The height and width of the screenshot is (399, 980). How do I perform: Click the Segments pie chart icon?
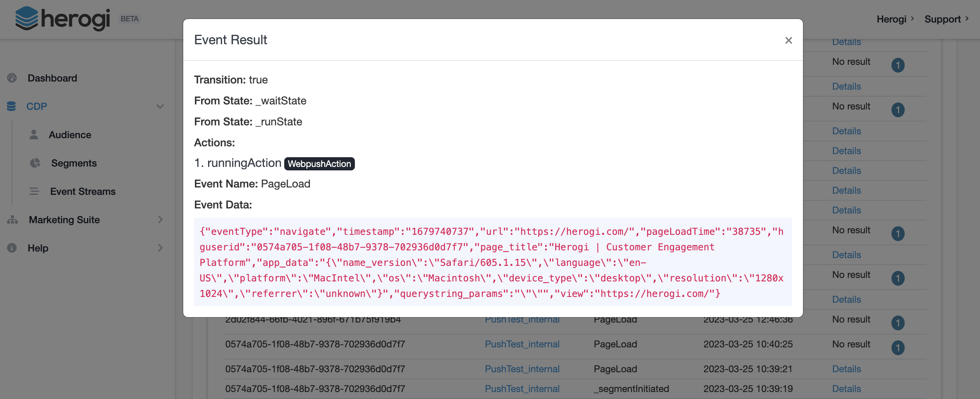point(35,163)
